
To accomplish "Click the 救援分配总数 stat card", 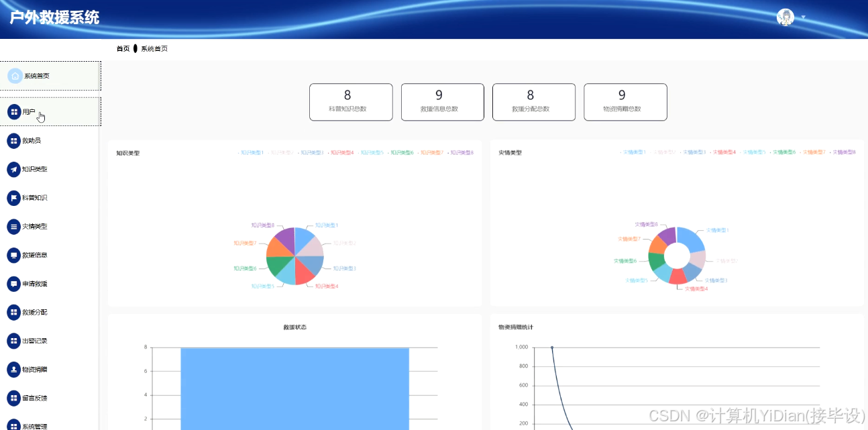I will point(533,101).
